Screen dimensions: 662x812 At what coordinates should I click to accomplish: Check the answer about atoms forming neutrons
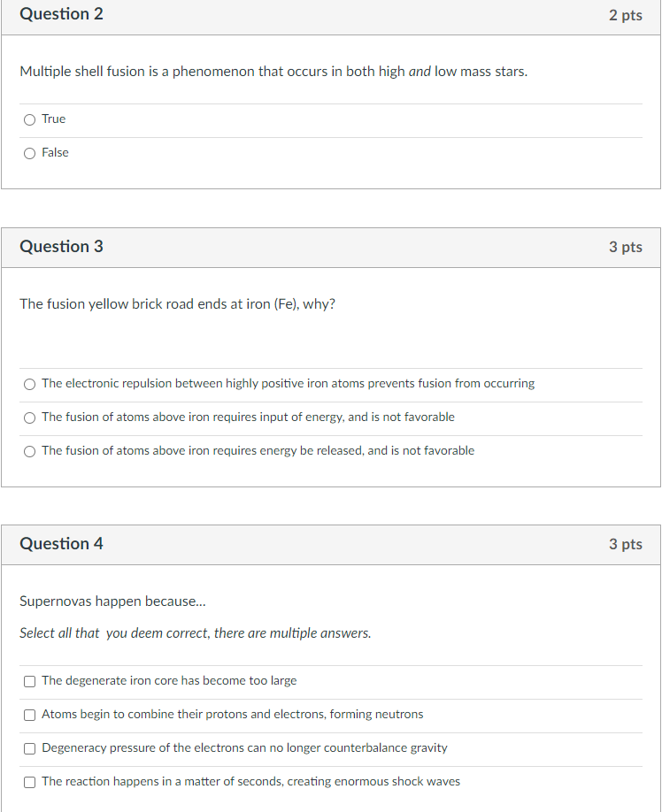click(x=29, y=715)
